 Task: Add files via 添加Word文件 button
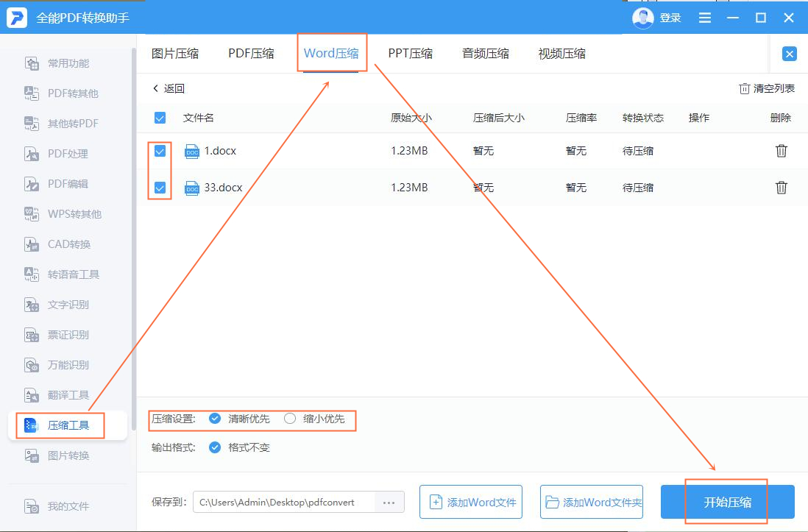pyautogui.click(x=471, y=501)
